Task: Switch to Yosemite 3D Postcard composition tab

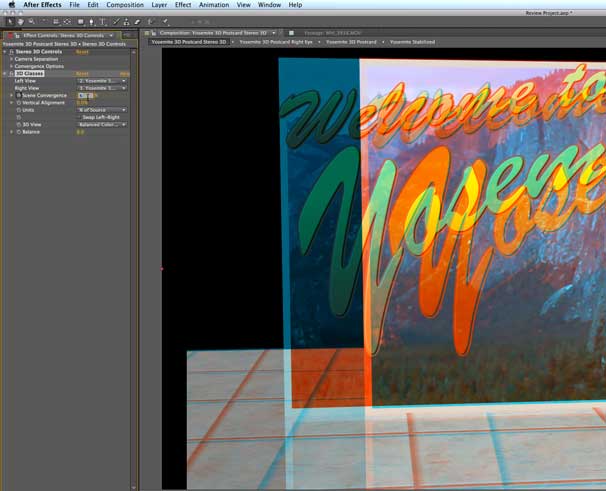Action: (x=351, y=42)
